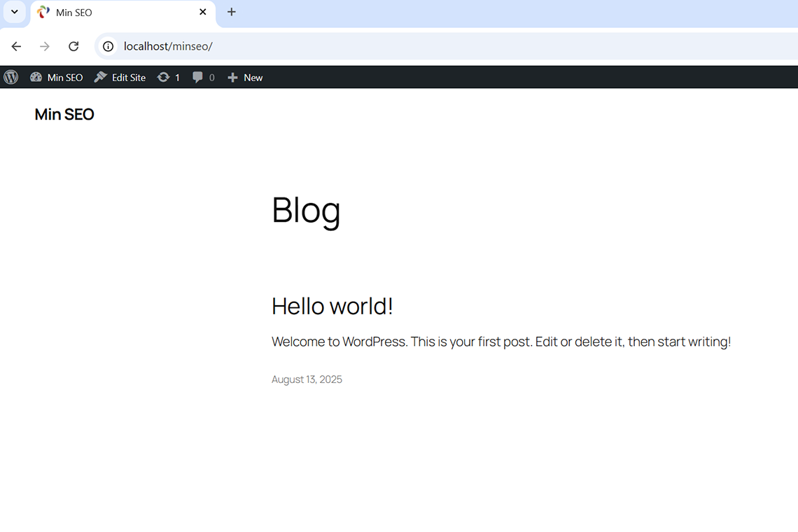Click the New plus item in admin bar
The height and width of the screenshot is (532, 798).
(x=245, y=78)
